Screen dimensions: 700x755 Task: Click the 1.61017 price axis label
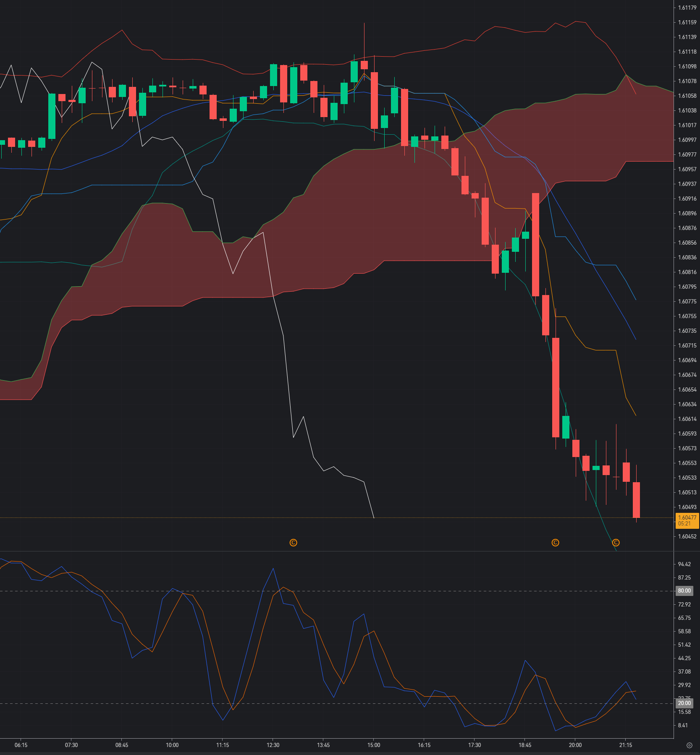687,125
